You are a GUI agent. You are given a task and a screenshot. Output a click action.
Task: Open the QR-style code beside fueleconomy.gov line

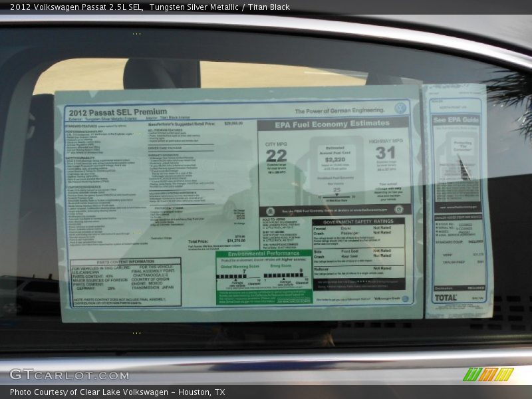point(398,210)
